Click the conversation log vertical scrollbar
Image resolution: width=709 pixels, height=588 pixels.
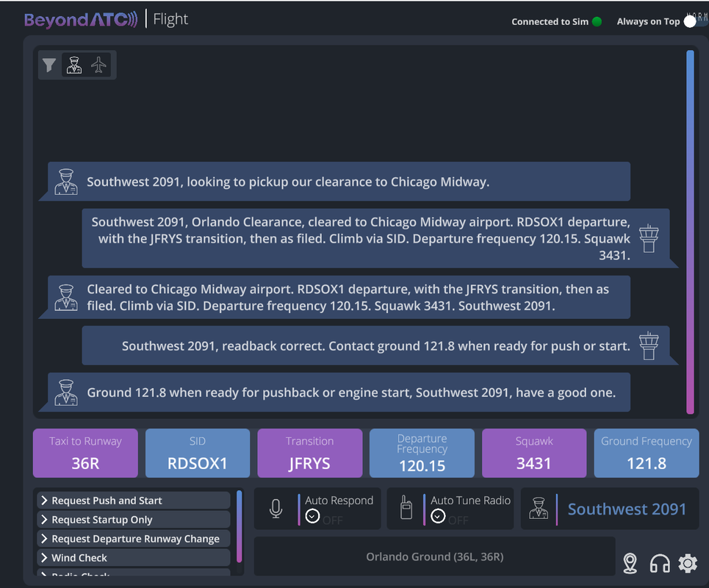[x=690, y=232]
